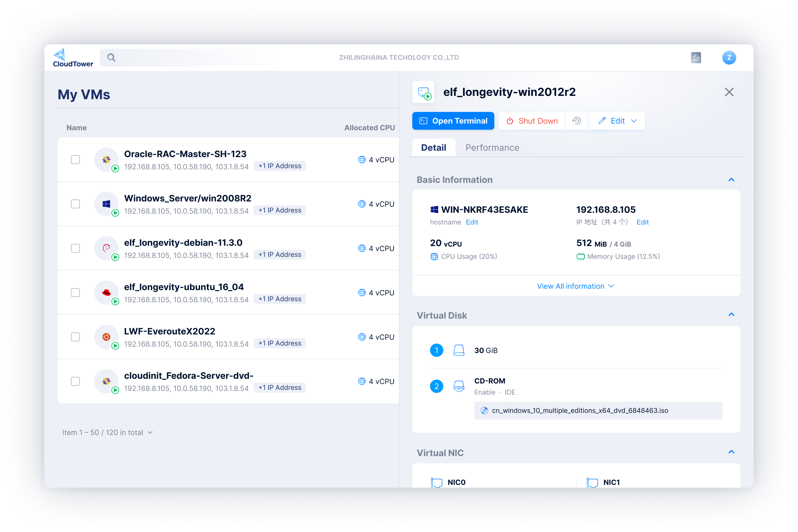The image size is (798, 532).
Task: Click the Shut Down button
Action: [x=532, y=121]
